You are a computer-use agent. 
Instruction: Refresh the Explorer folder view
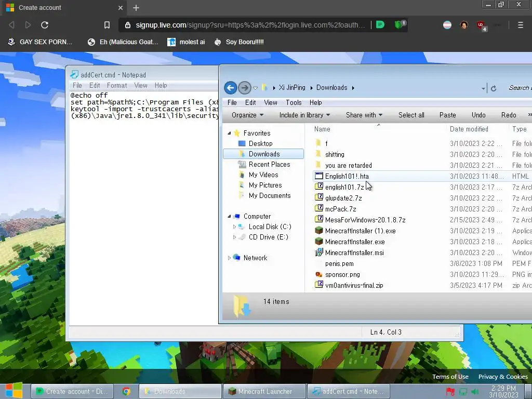(494, 88)
